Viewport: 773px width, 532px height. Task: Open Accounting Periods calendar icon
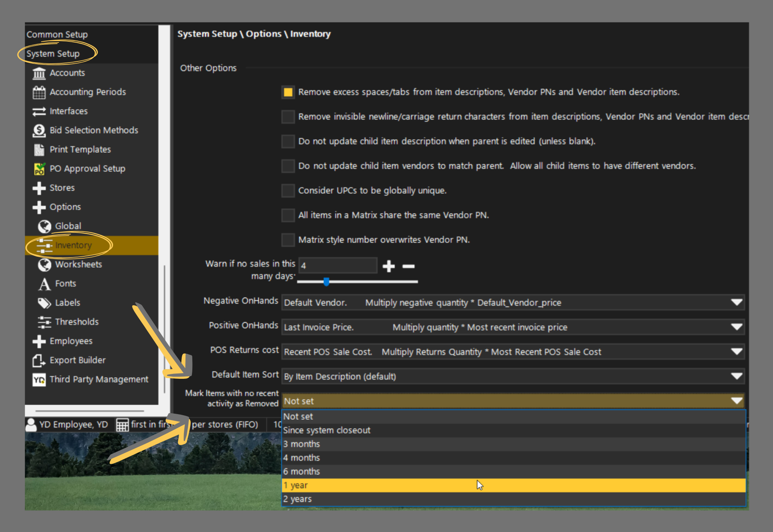(39, 92)
